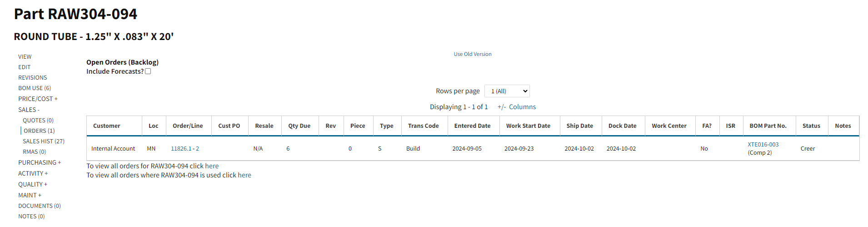Viewport: 868px width, 227px height.
Task: Select the QUOTES (0) sidebar item
Action: coord(38,121)
